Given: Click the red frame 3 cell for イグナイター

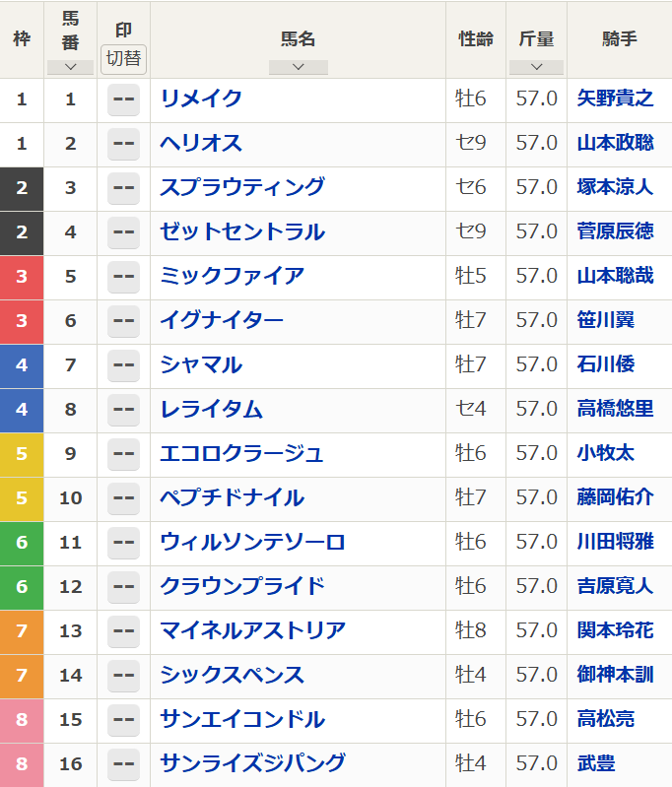Looking at the screenshot, I should coord(22,320).
